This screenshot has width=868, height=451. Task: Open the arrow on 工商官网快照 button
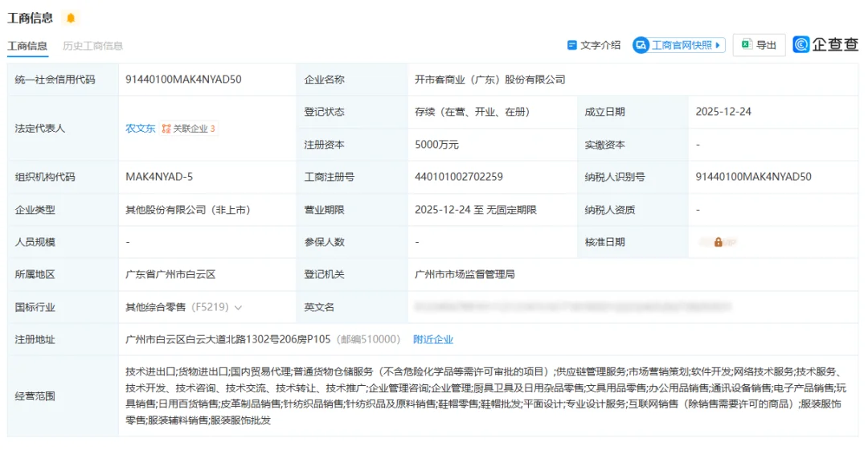(718, 46)
